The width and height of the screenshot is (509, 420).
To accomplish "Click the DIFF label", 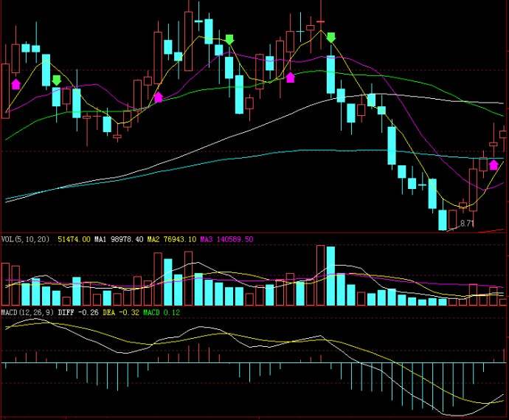I will point(66,313).
